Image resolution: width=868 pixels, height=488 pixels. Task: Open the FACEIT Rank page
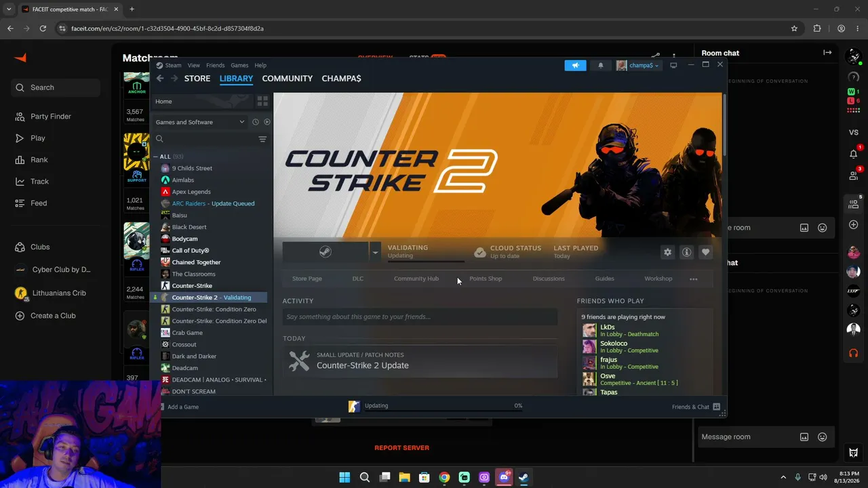pos(39,160)
